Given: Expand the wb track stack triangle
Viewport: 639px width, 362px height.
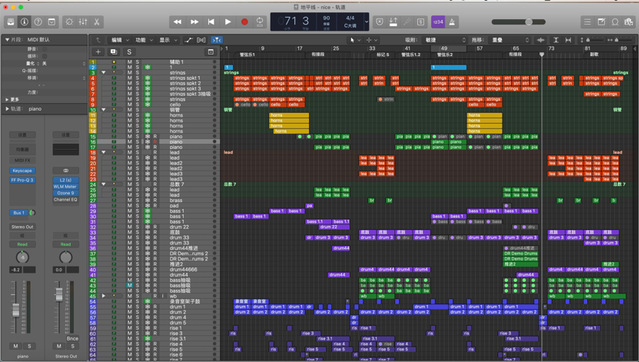Looking at the screenshot, I should pyautogui.click(x=104, y=296).
